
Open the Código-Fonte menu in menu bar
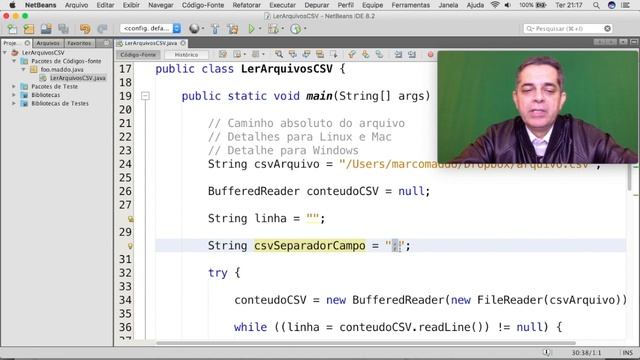point(203,5)
